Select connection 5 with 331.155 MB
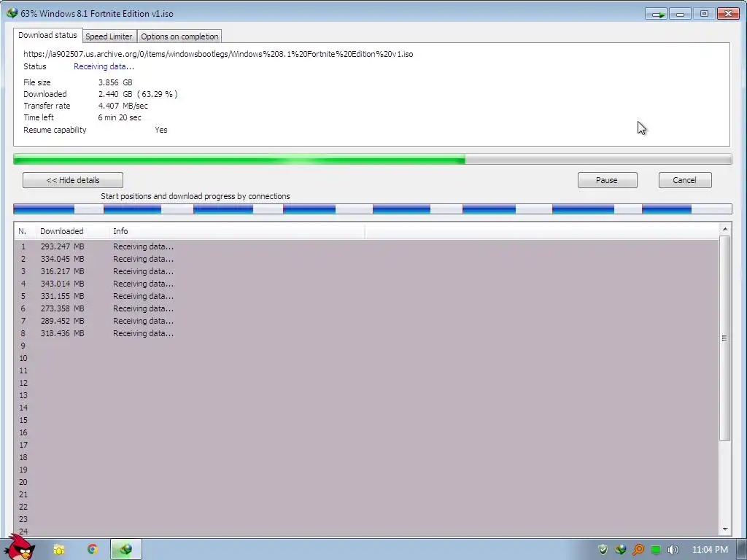The image size is (747, 560). [x=366, y=296]
